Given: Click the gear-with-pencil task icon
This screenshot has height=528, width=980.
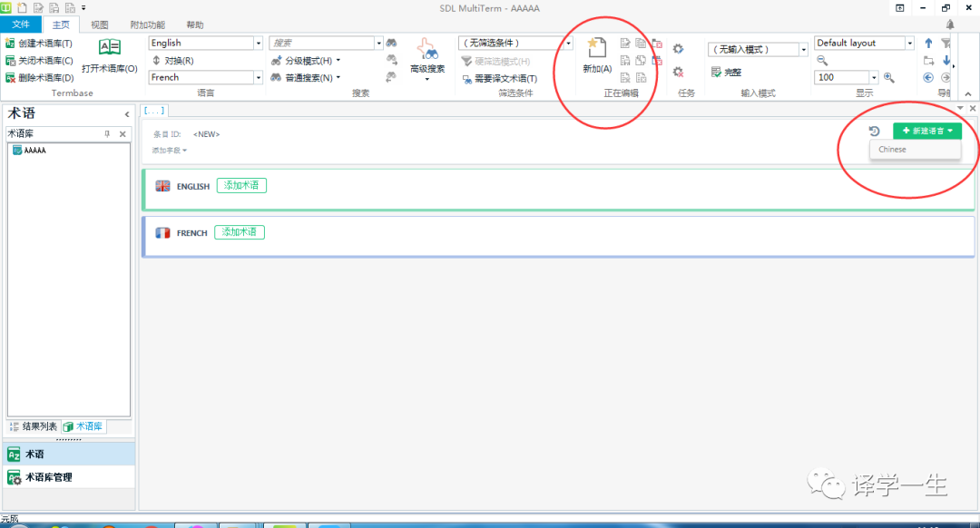Looking at the screenshot, I should [678, 49].
